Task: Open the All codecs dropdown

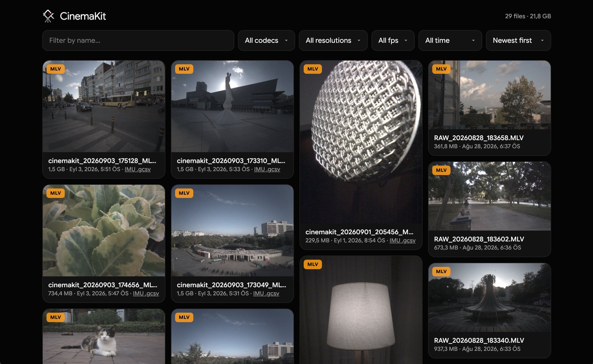Action: point(266,40)
